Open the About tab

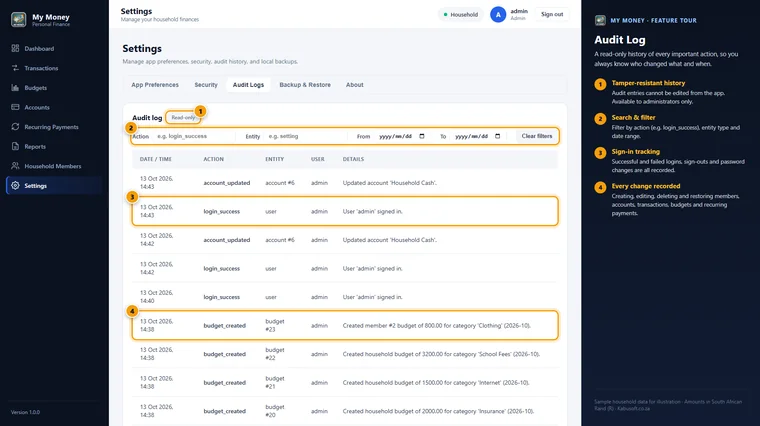point(355,85)
